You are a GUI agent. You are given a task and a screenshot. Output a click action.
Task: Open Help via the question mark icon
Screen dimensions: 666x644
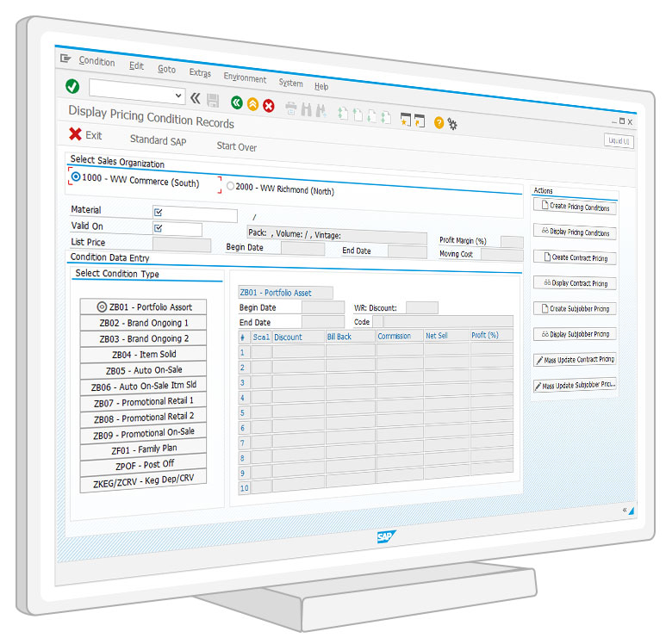(439, 123)
